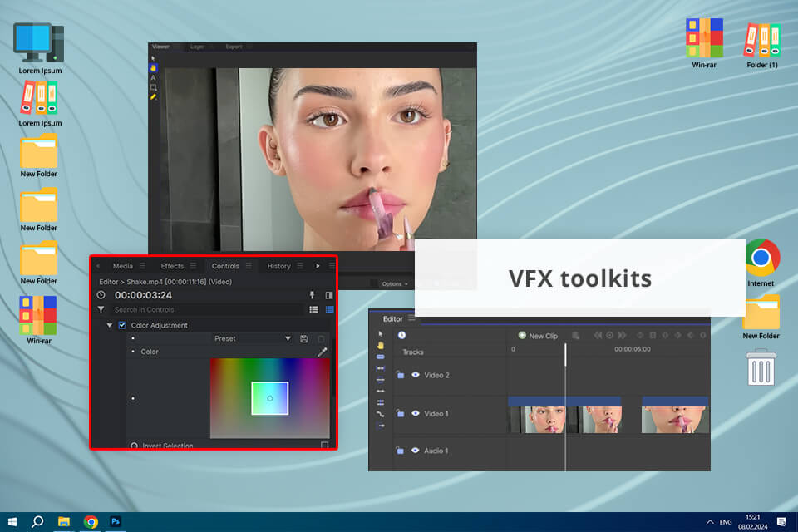Viewport: 798px width, 532px height.
Task: Select the roll edit tool in Editor toolbar
Action: (x=380, y=391)
